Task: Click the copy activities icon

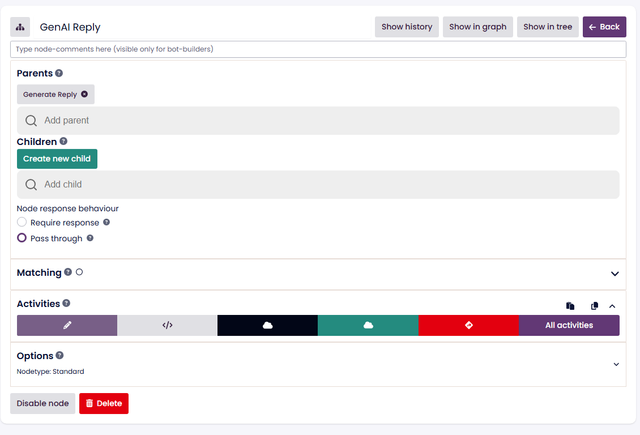Action: point(594,306)
